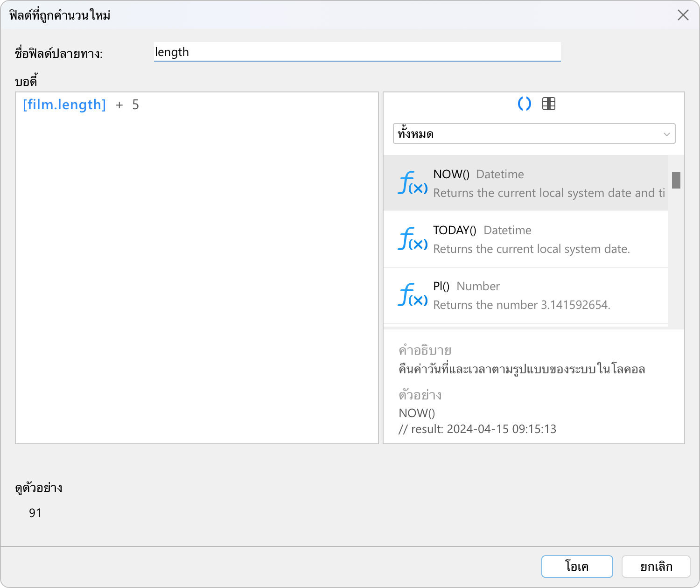This screenshot has height=588, width=700.
Task: Click the number 5 in the expression
Action: click(x=135, y=105)
